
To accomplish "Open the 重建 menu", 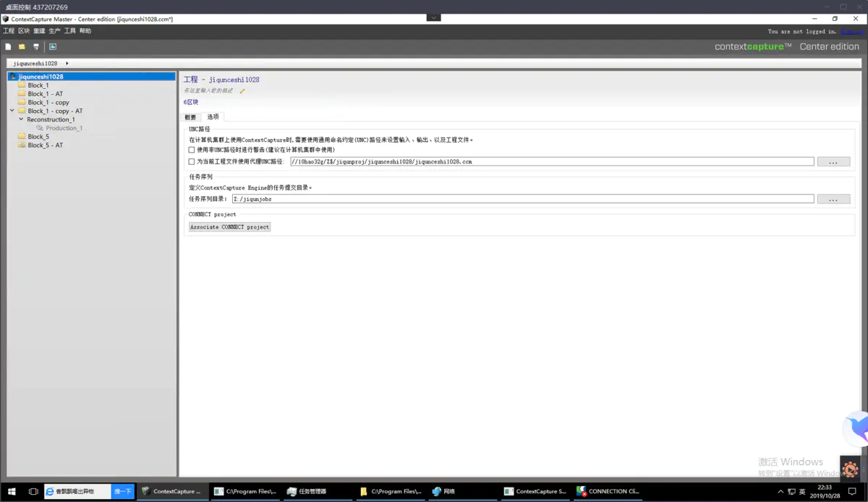I will pos(39,31).
